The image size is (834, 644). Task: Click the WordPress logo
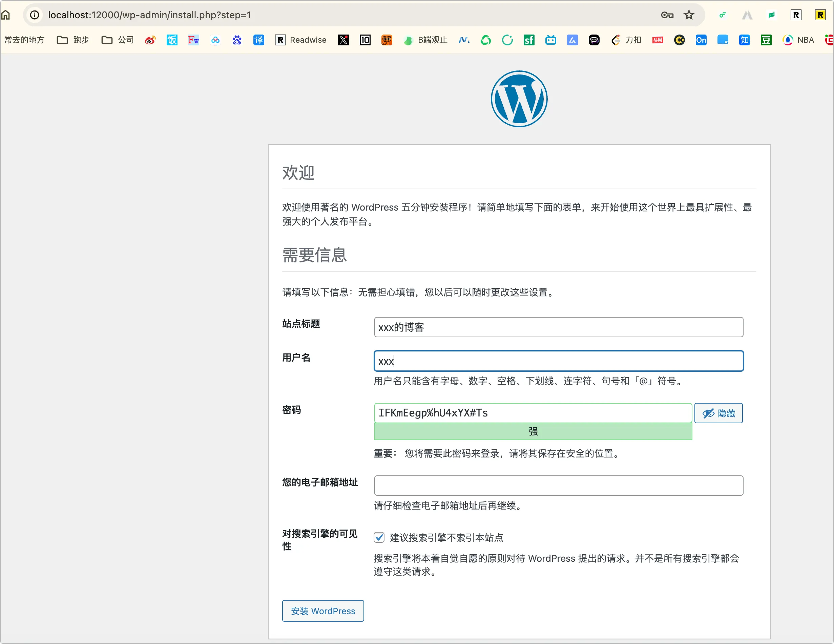(x=519, y=99)
